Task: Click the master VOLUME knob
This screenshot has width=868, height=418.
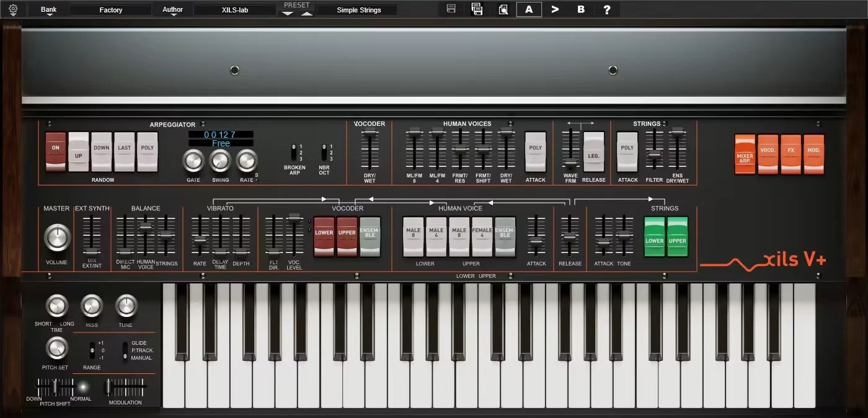Action: pos(57,238)
